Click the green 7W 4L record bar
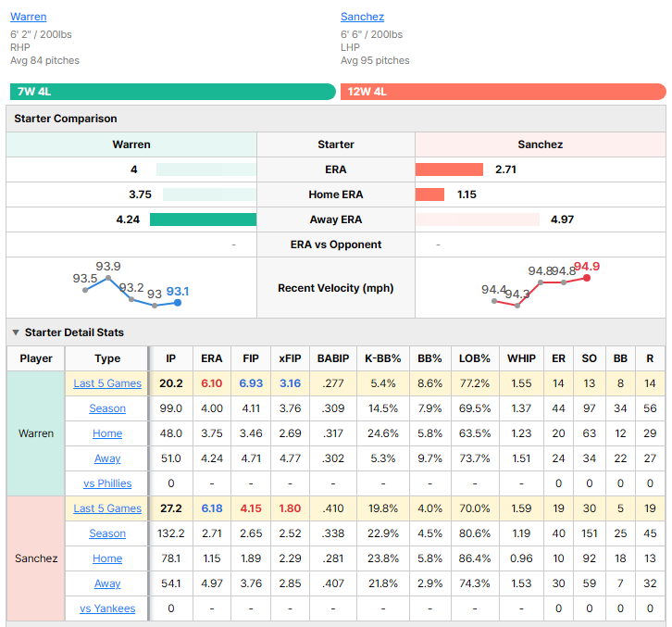 click(x=173, y=92)
